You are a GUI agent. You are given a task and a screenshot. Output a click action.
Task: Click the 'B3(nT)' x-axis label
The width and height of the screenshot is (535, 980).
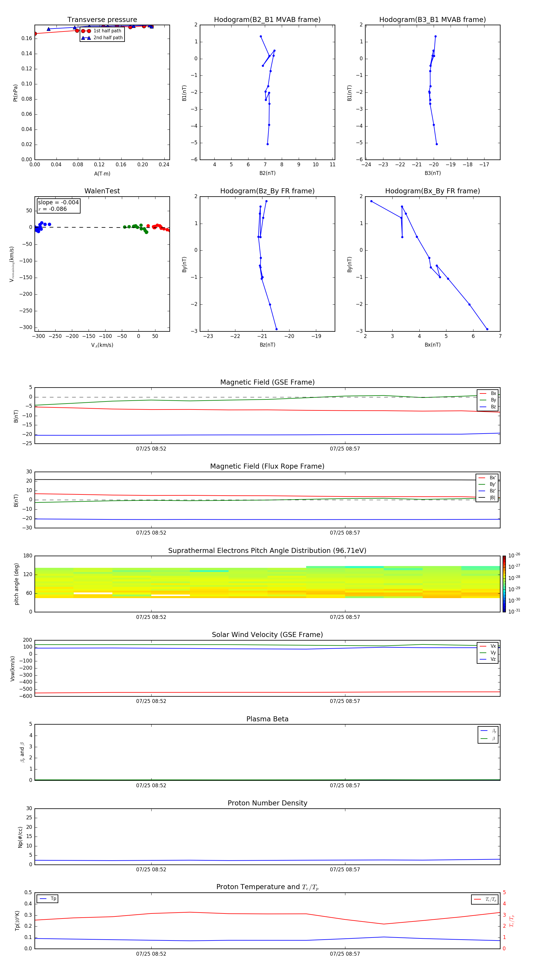click(432, 173)
